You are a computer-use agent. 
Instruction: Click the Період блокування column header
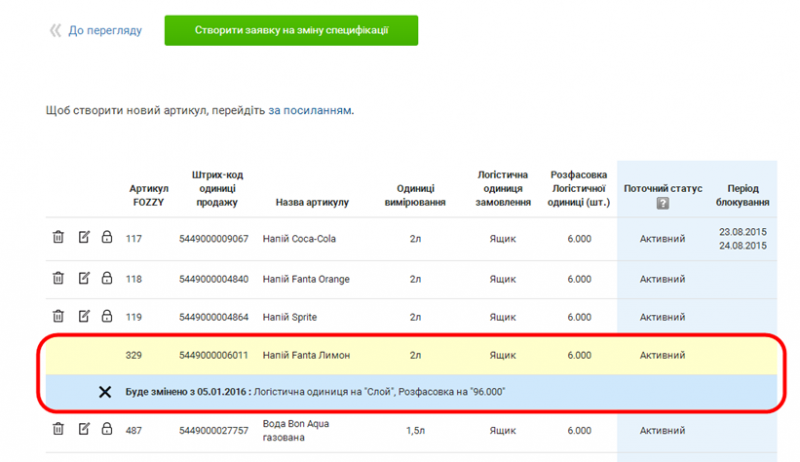coord(744,196)
